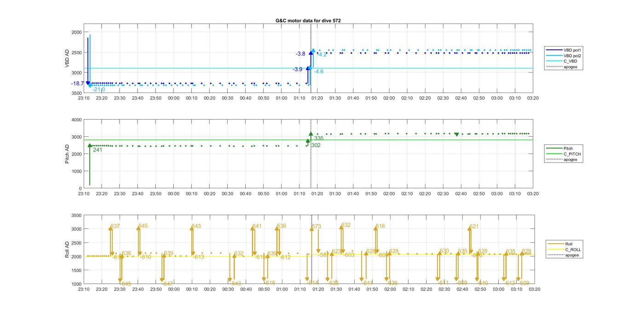Click the '-614' roll label at apogee
Screen dimensions: 644x319
click(313, 283)
